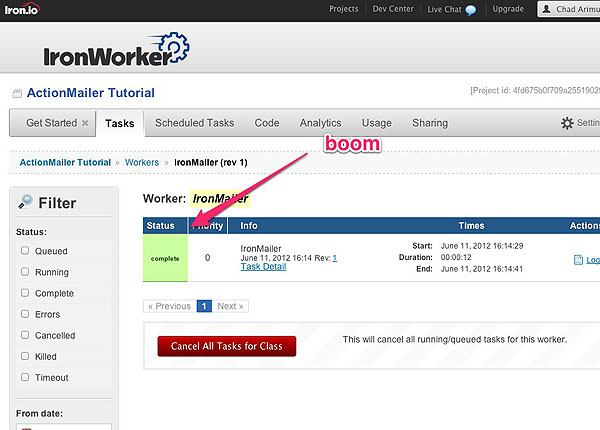Click the Workers breadcrumb link
Screen dimensions: 600x430
pos(142,162)
